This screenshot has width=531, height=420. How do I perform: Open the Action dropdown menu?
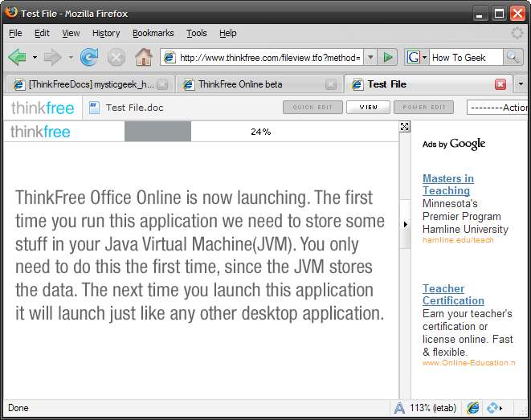[x=497, y=108]
